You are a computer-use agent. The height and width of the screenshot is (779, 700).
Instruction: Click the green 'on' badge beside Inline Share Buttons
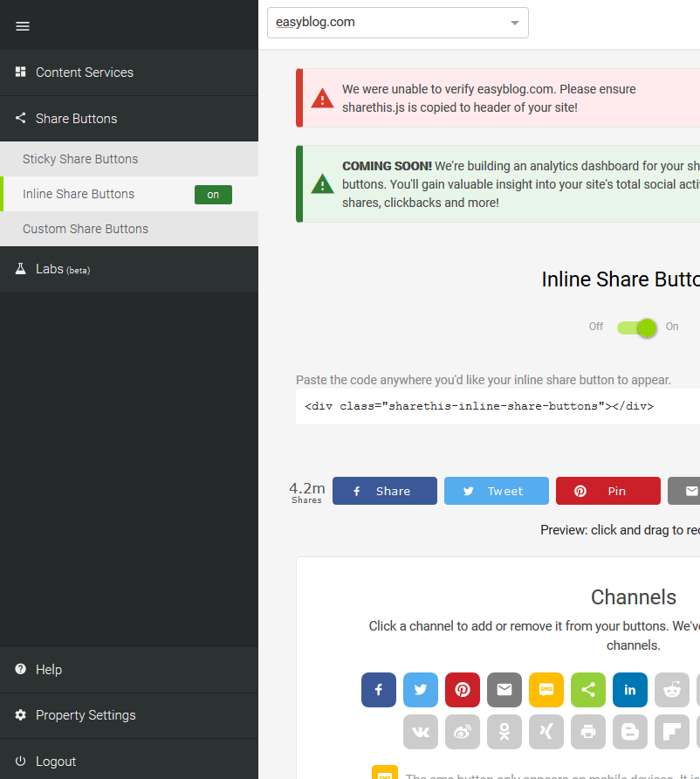pos(213,195)
